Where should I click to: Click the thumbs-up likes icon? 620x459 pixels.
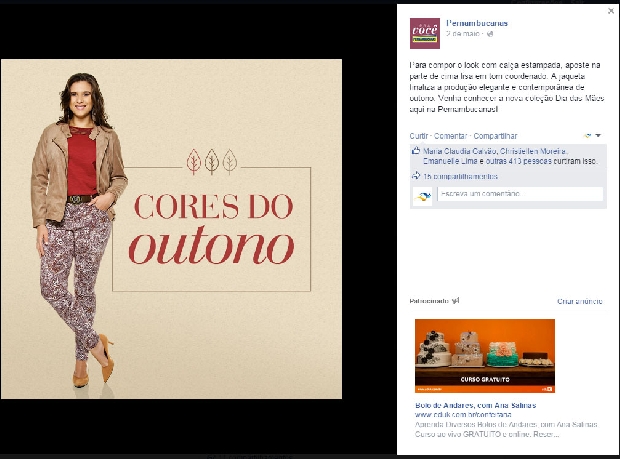pos(416,151)
